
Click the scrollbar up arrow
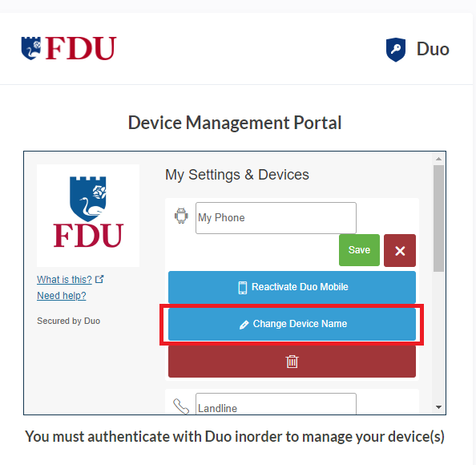(438, 159)
